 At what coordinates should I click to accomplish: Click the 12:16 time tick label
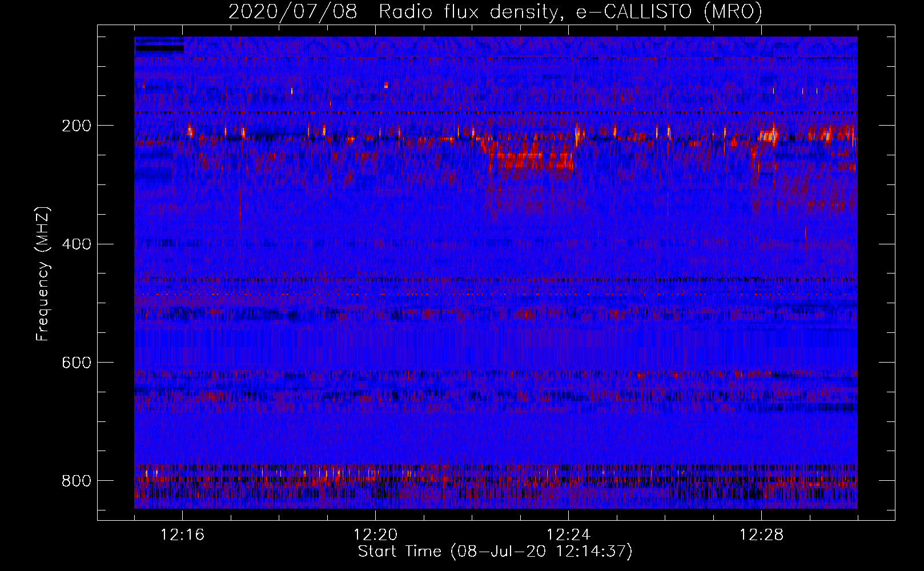(183, 535)
